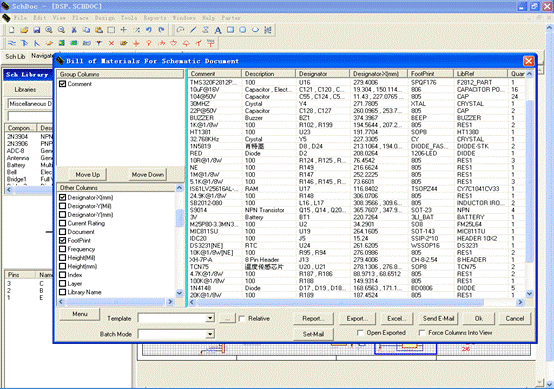Open the Design menu
Viewport: 554px width, 389px height.
pyautogui.click(x=104, y=17)
